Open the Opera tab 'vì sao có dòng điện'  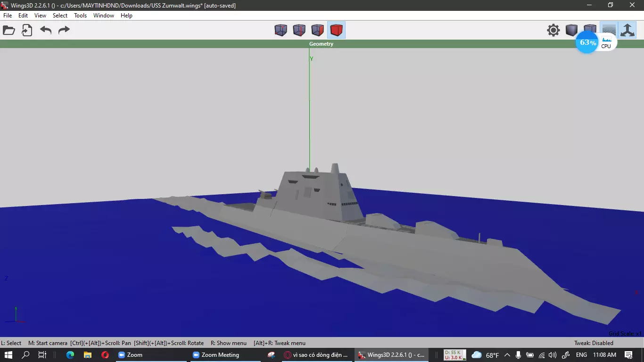tap(318, 355)
